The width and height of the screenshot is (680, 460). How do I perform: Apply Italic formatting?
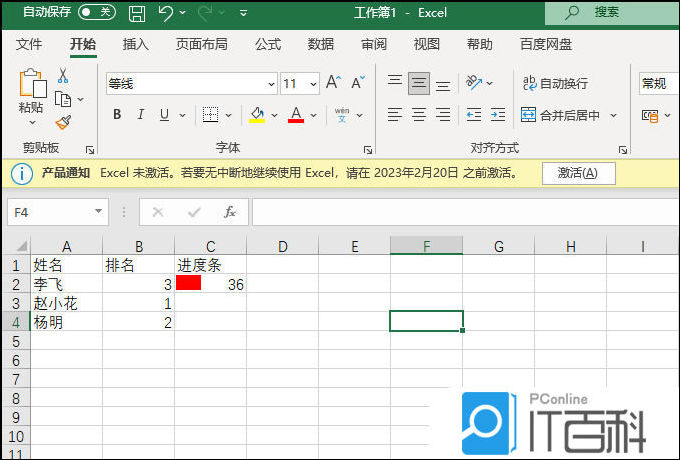[141, 114]
